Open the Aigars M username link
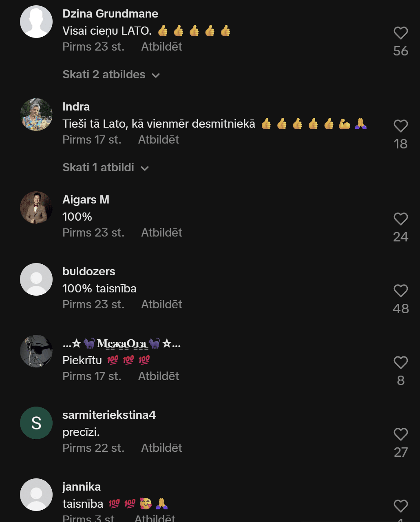420x522 pixels. pyautogui.click(x=86, y=200)
